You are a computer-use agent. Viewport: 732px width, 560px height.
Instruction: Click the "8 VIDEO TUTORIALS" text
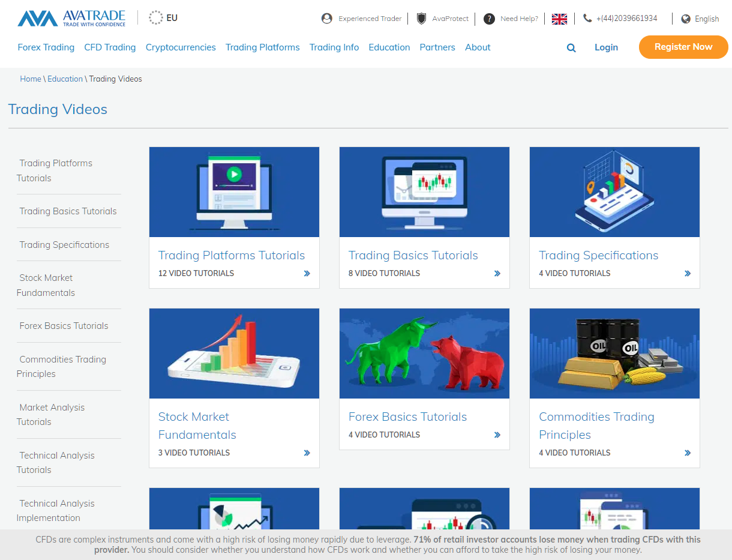coord(384,273)
